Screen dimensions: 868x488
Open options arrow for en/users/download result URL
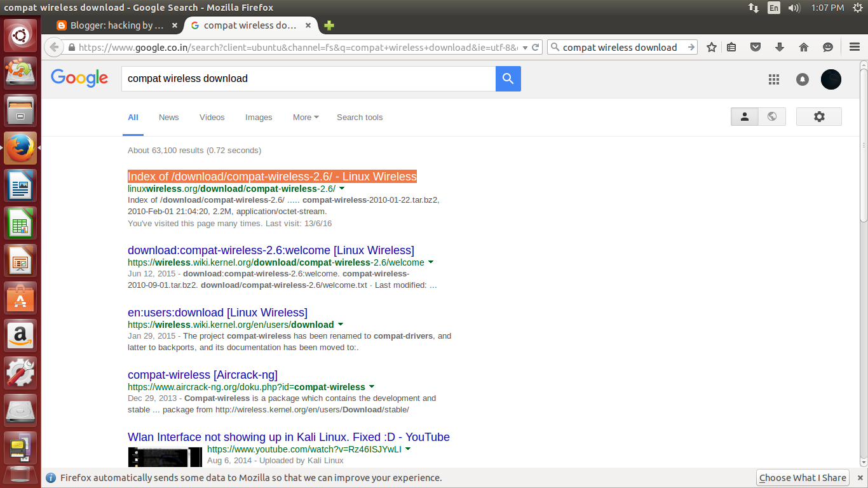pyautogui.click(x=341, y=325)
